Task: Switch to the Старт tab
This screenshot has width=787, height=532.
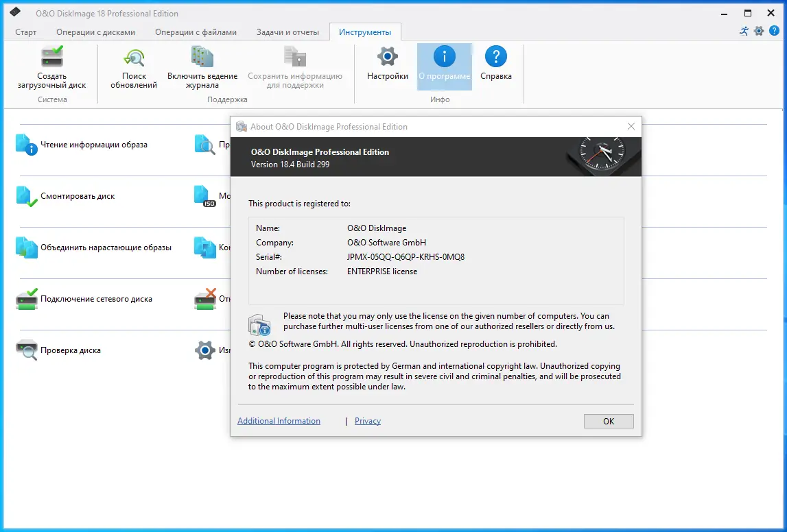Action: point(25,32)
